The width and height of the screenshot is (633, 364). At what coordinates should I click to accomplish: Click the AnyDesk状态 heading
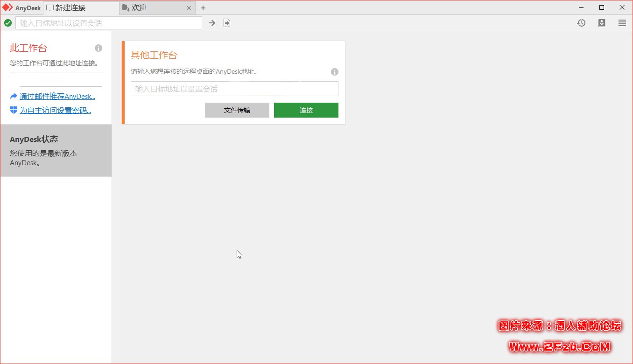point(34,139)
